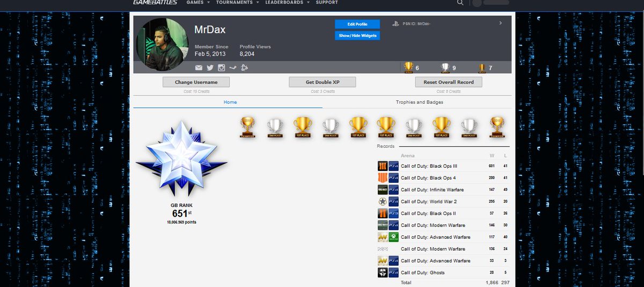Open Call of Duty: Black Ops II arena
The image size is (644, 287).
pyautogui.click(x=428, y=213)
